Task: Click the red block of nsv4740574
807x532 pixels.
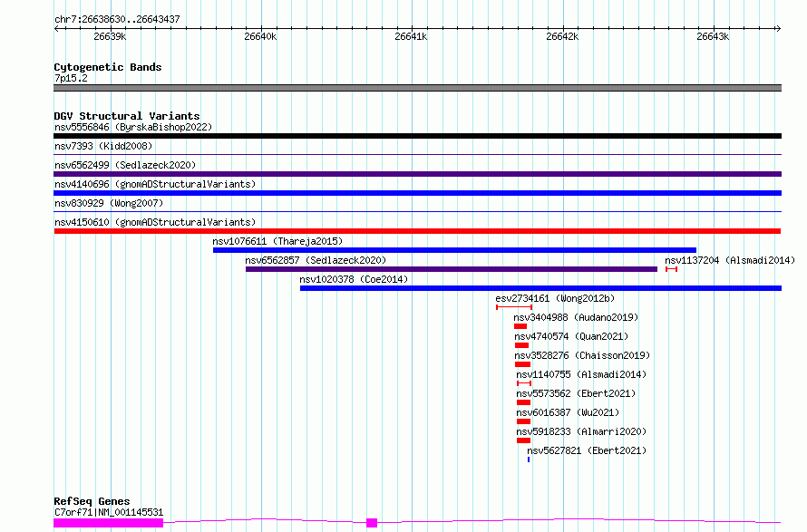Action: coord(521,345)
